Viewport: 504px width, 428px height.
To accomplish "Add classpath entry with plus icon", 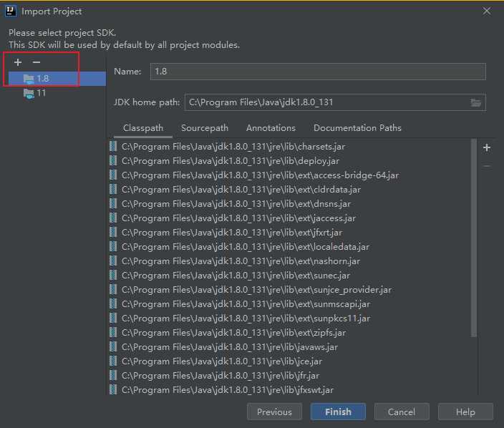I will tap(487, 147).
